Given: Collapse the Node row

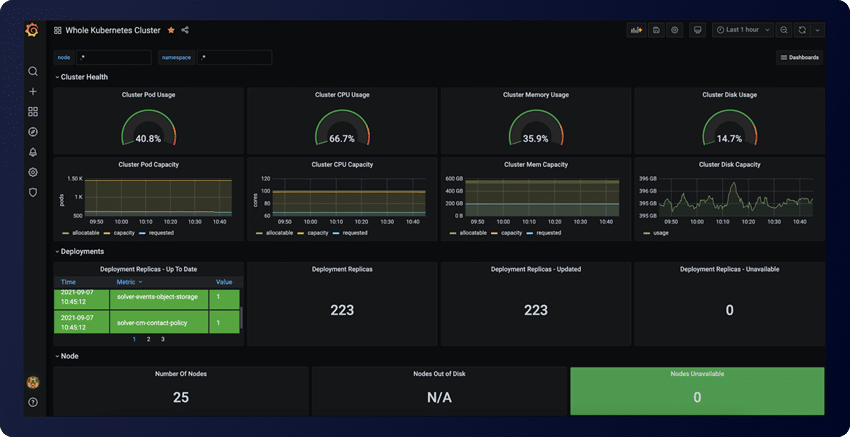Looking at the screenshot, I should point(67,356).
